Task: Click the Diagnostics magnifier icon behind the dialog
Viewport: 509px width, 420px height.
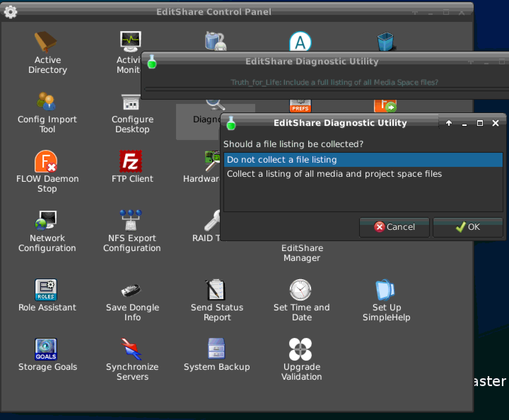Action: (215, 105)
